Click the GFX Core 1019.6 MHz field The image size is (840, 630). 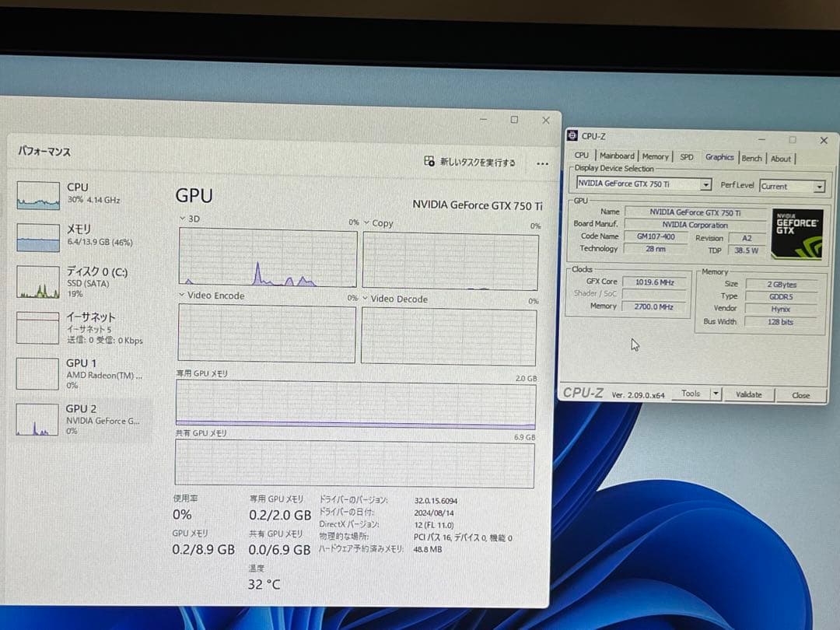point(655,282)
